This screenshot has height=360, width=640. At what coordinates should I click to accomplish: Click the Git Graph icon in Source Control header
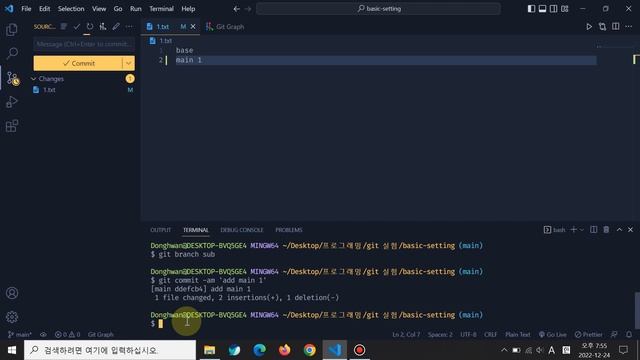pyautogui.click(x=103, y=27)
